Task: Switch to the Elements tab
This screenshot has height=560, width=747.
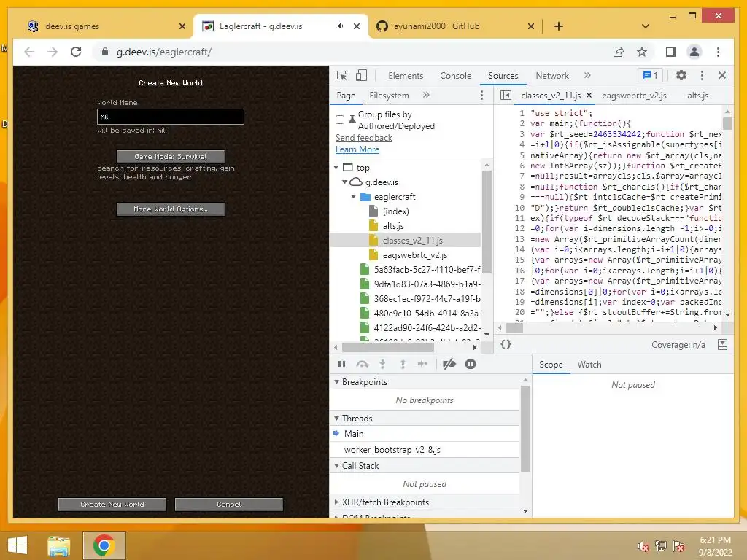Action: [406, 75]
